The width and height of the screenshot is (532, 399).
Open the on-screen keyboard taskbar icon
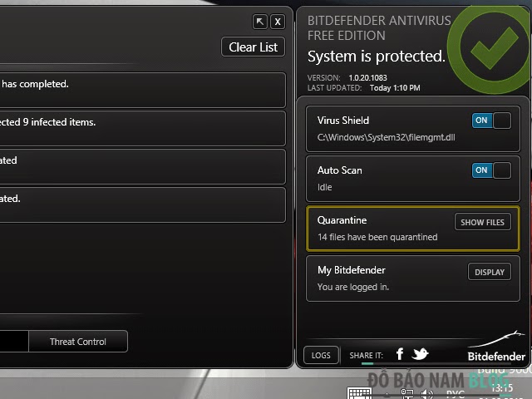click(x=359, y=393)
